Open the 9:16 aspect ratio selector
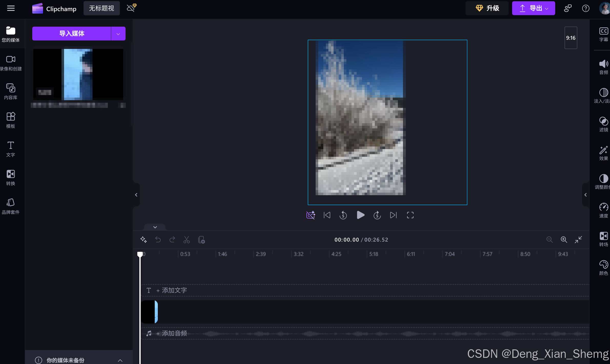This screenshot has height=364, width=610. point(571,38)
